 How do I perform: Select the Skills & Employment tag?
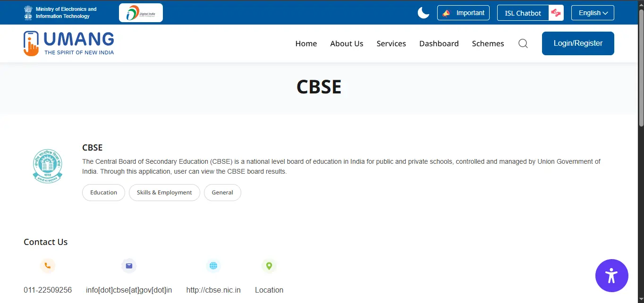click(x=164, y=193)
